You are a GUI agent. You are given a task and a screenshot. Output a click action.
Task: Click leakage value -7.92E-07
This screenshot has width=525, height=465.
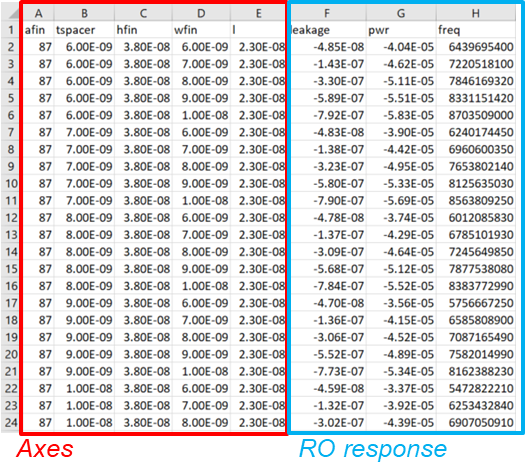click(x=327, y=115)
